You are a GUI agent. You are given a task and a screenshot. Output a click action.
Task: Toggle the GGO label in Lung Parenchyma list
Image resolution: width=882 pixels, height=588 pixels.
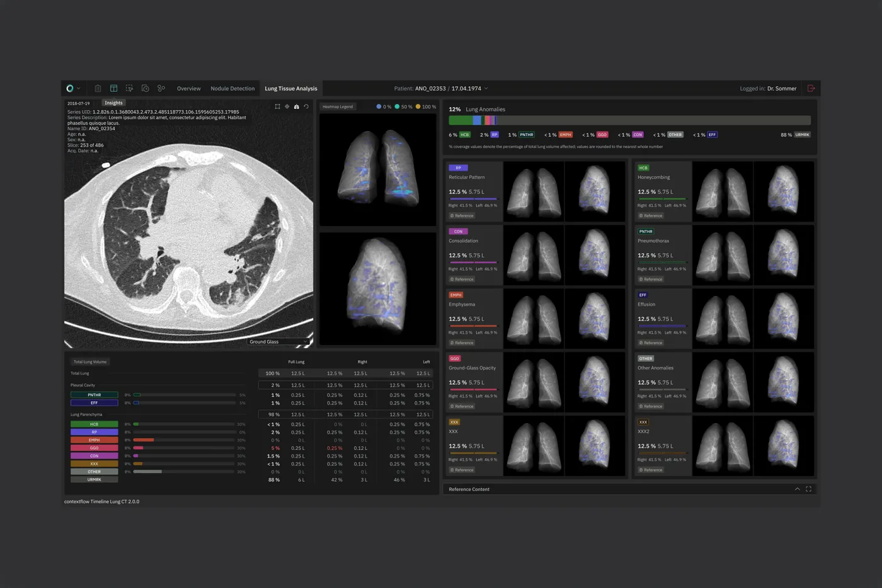94,448
